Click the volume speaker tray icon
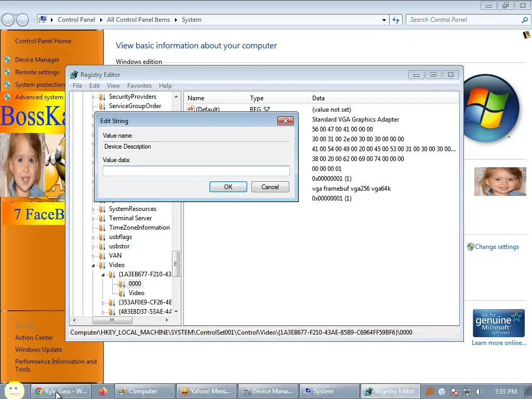The image size is (532, 399). 480,392
